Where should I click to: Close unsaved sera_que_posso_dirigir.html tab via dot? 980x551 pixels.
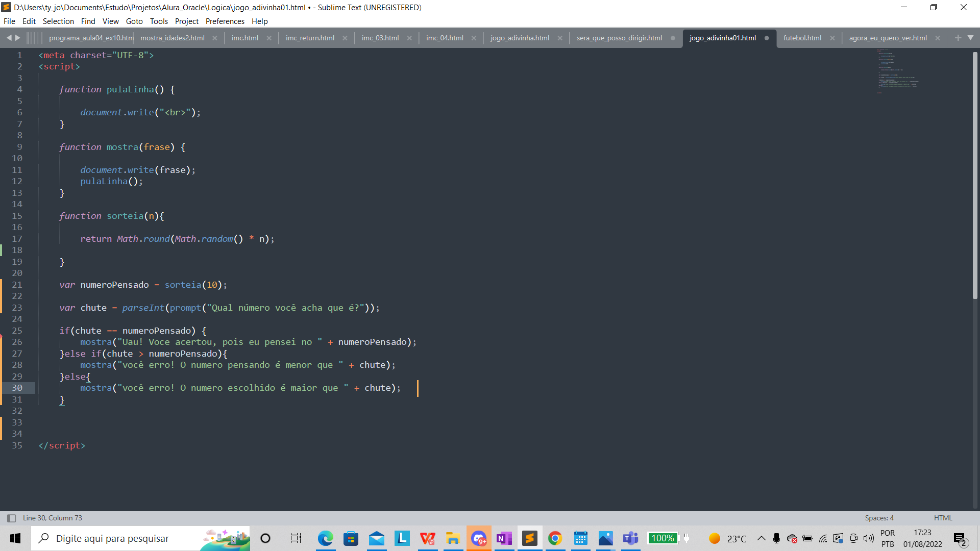(673, 38)
